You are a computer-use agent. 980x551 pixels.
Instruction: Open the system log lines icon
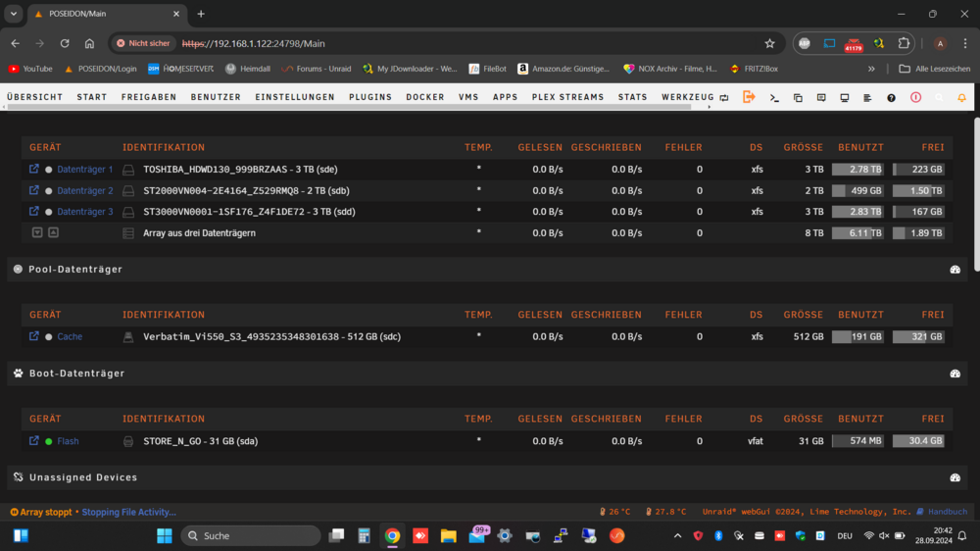[867, 98]
